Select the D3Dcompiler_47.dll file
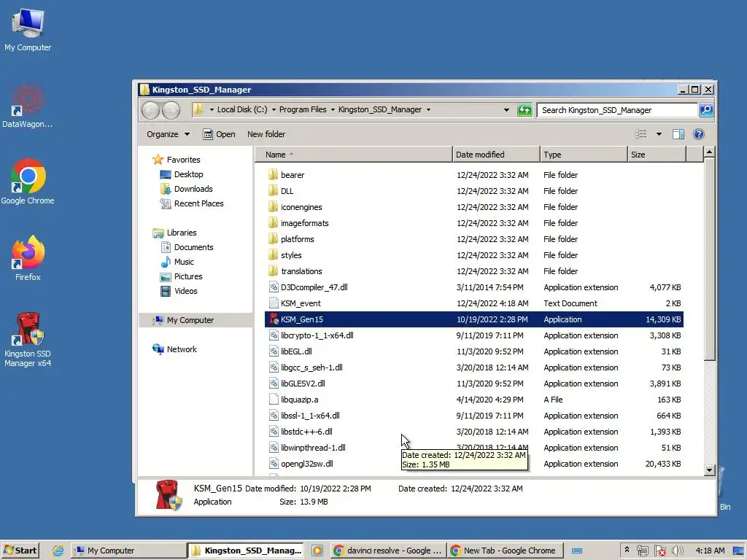This screenshot has height=560, width=747. point(473,287)
